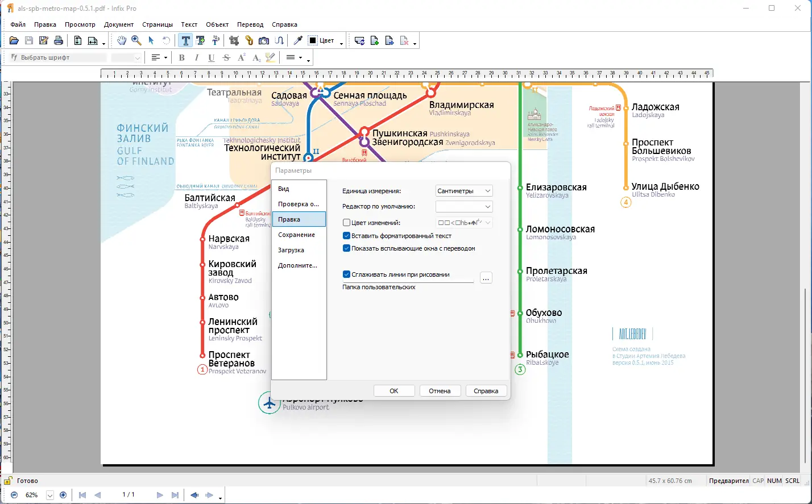Click the highlight color marker button
812x504 pixels.
pos(271,57)
